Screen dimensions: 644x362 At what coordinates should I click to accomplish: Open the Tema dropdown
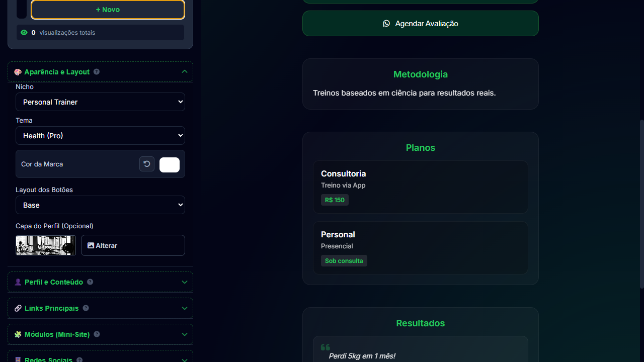point(100,136)
